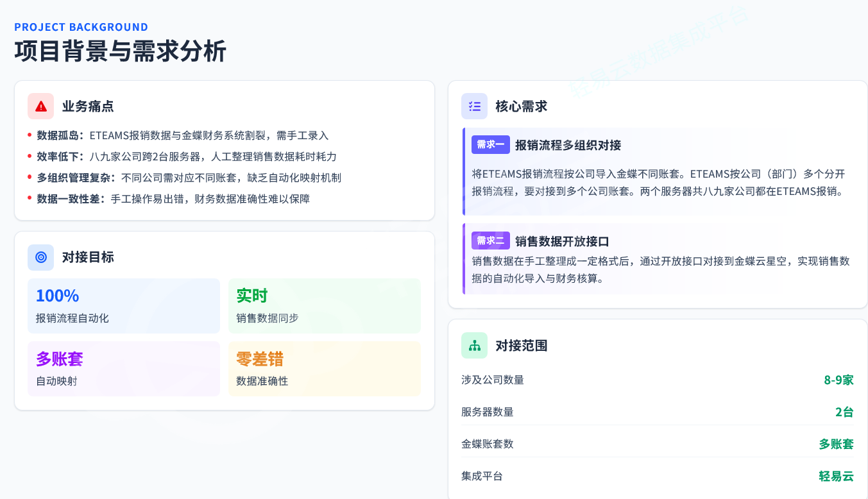868x499 pixels.
Task: Select the purple 多账套 自动映射 card
Action: [x=124, y=369]
